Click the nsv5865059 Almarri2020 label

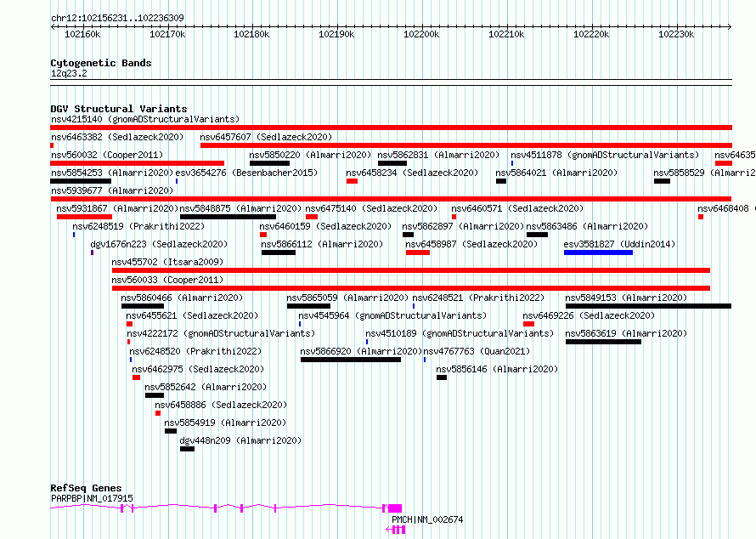[347, 298]
